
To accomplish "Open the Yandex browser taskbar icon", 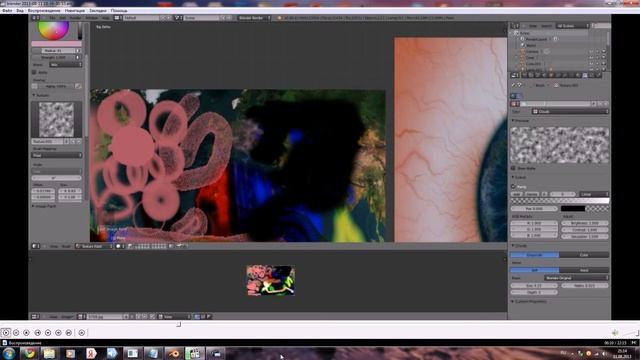I will click(91, 353).
